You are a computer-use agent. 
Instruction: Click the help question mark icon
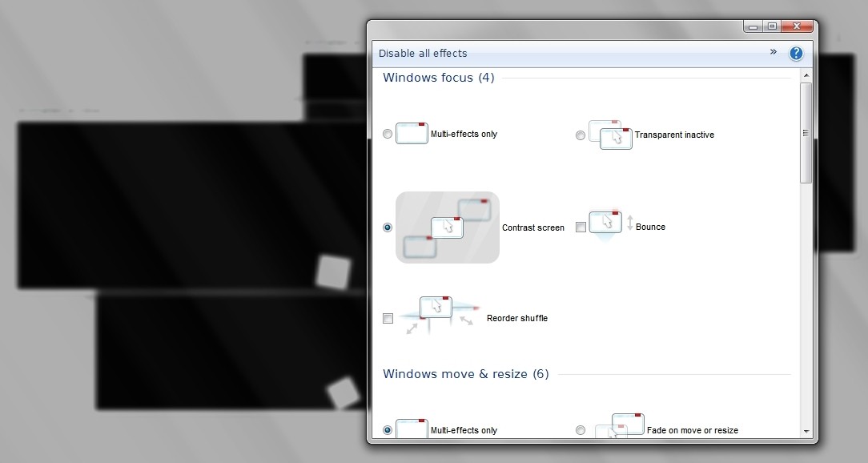796,53
